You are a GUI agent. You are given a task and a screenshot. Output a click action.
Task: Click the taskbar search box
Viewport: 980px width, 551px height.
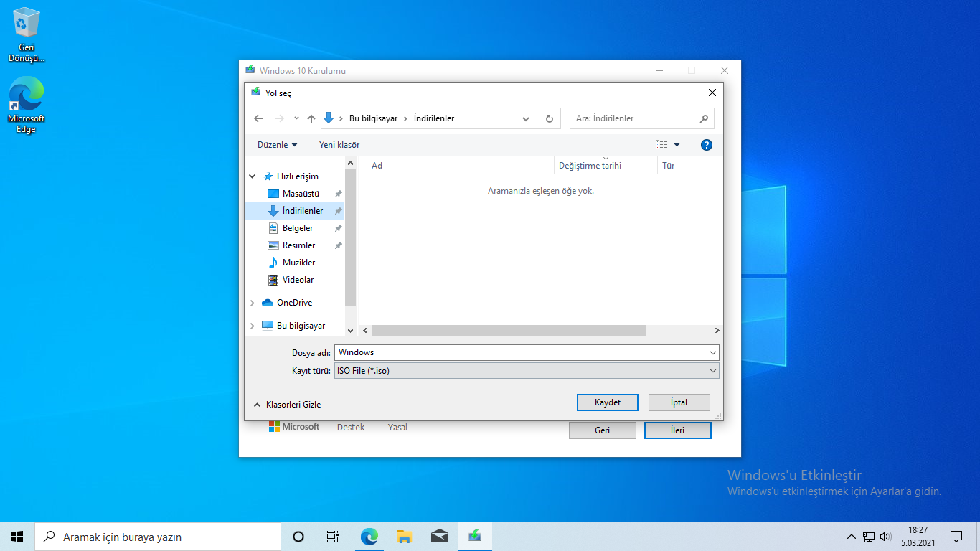[x=158, y=537]
